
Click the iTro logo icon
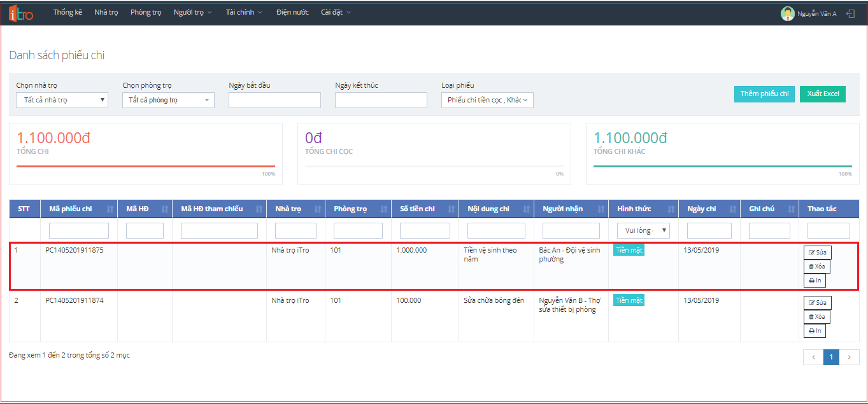22,13
